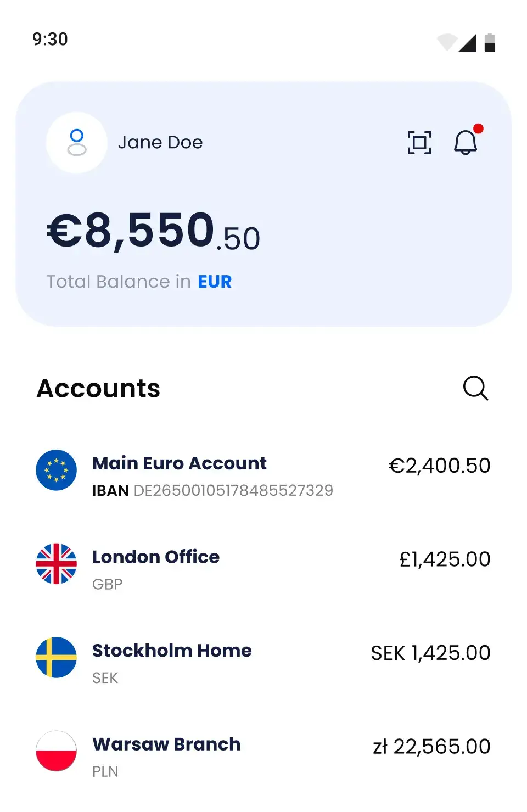Tap the Jane Doe profile avatar

(77, 143)
